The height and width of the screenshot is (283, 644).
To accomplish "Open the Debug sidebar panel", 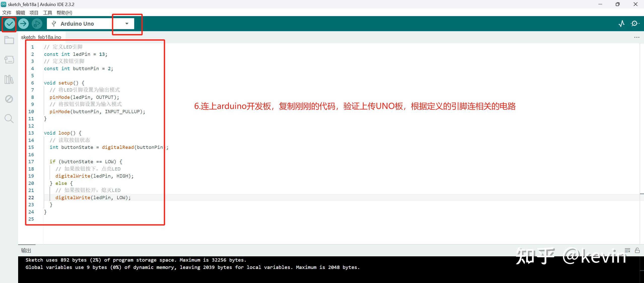I will (9, 99).
